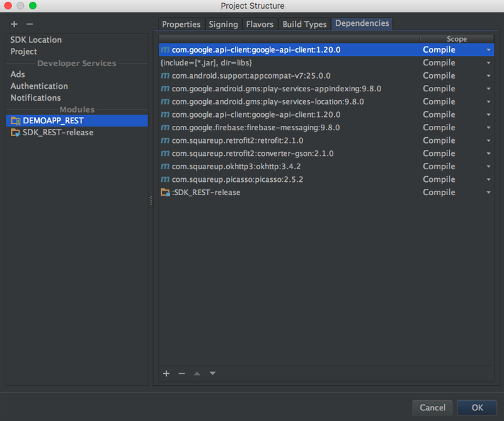Click the Cancel button
The height and width of the screenshot is (421, 504).
click(432, 408)
